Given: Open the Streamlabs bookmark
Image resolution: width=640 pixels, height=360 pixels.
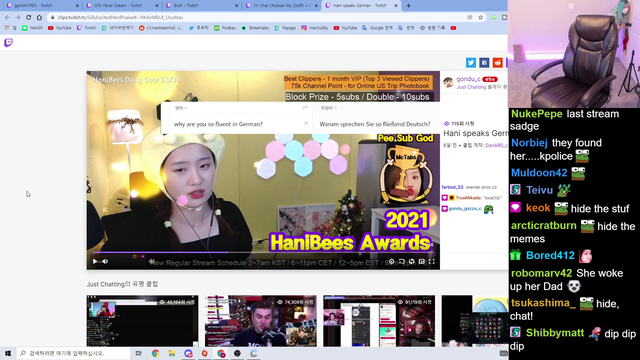Looking at the screenshot, I should [x=255, y=28].
